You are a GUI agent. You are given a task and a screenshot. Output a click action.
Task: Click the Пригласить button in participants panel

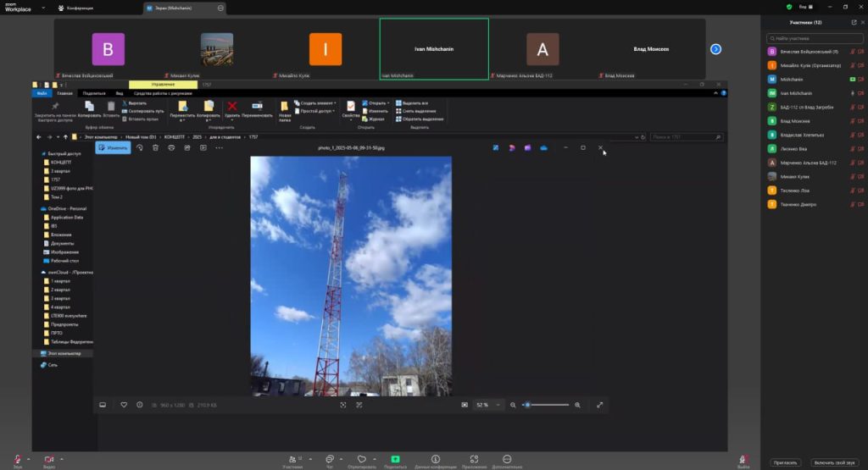(x=784, y=462)
